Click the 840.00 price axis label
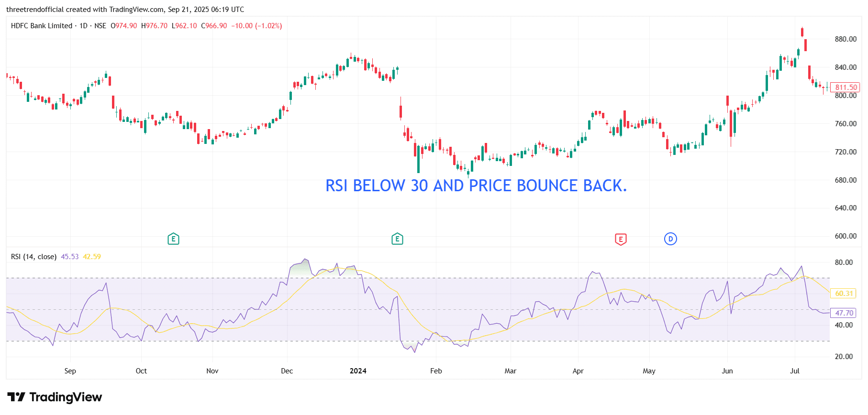 click(846, 67)
